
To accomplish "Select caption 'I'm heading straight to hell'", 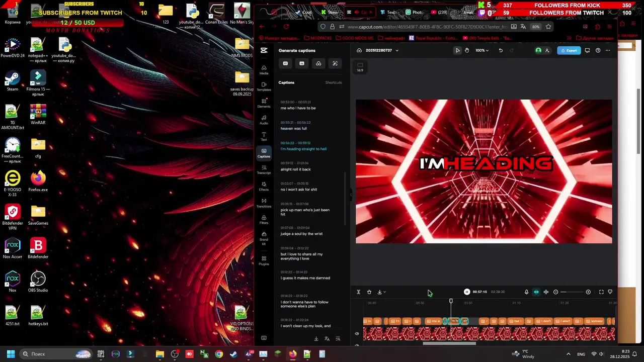I will coord(303,149).
